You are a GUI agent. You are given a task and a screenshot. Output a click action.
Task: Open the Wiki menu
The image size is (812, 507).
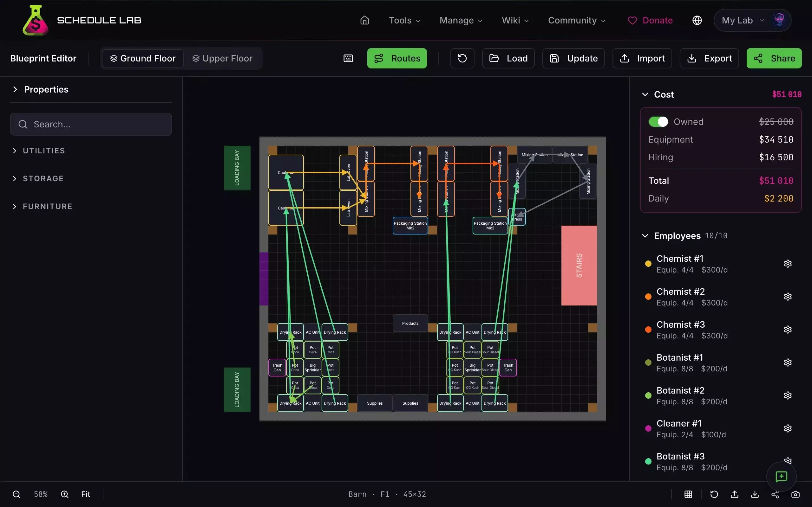[515, 21]
